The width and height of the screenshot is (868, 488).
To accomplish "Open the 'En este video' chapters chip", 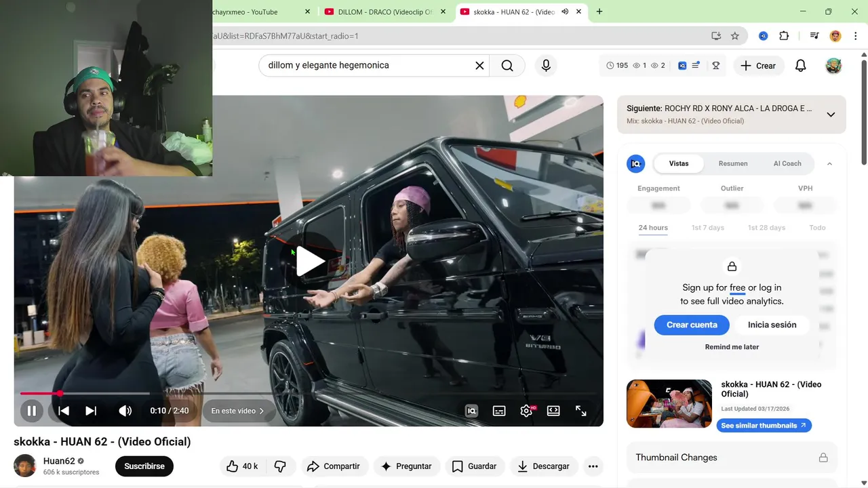I will point(237,411).
